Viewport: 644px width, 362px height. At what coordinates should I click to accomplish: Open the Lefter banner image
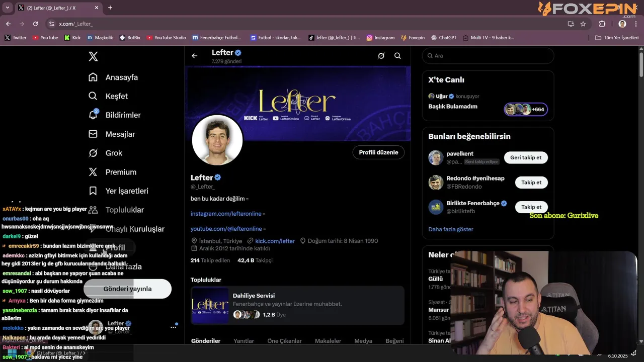point(298,103)
